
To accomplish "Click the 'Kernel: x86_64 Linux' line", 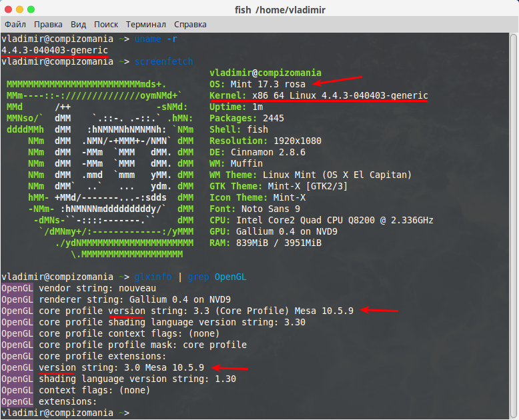I will pyautogui.click(x=318, y=95).
